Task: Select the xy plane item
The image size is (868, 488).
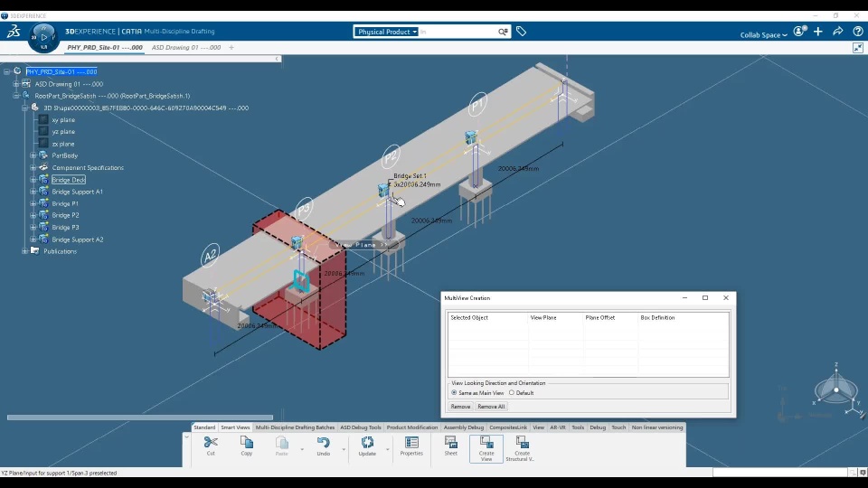Action: (x=63, y=119)
